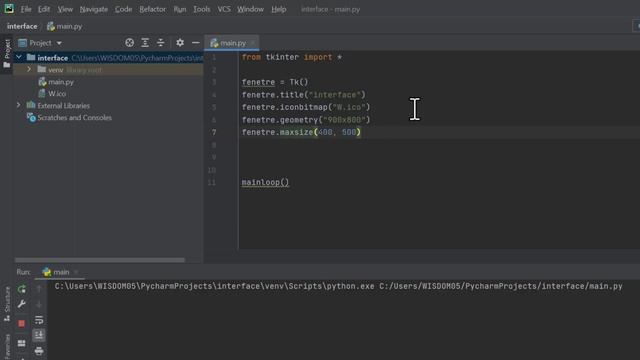Open the Refactor menu
Image resolution: width=640 pixels, height=360 pixels.
[152, 9]
